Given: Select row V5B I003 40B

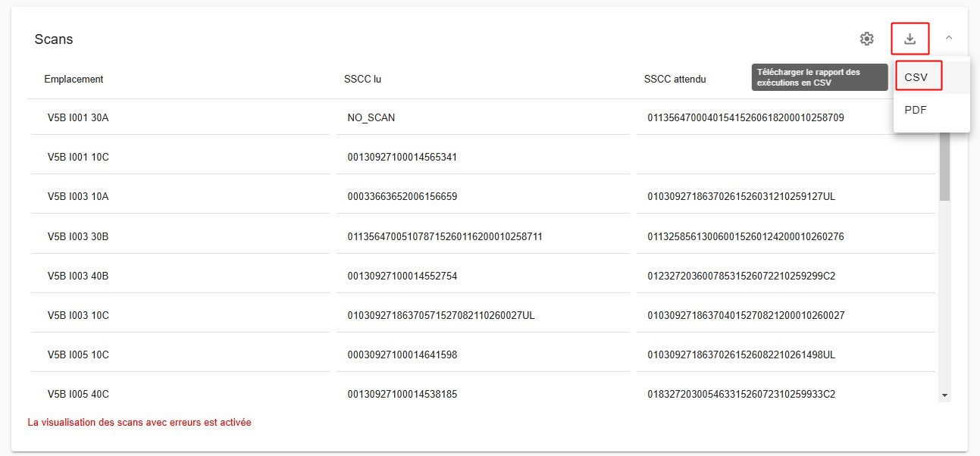Looking at the screenshot, I should tap(482, 276).
